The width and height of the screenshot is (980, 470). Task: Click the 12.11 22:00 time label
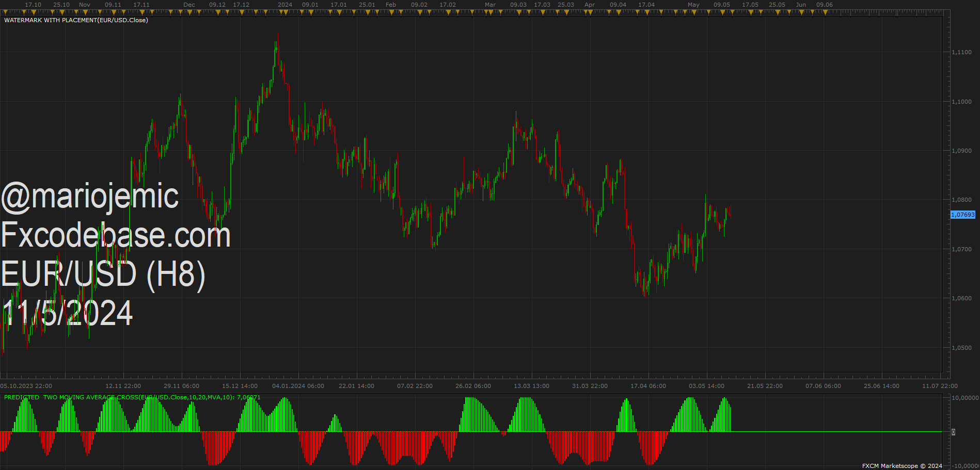pos(123,386)
